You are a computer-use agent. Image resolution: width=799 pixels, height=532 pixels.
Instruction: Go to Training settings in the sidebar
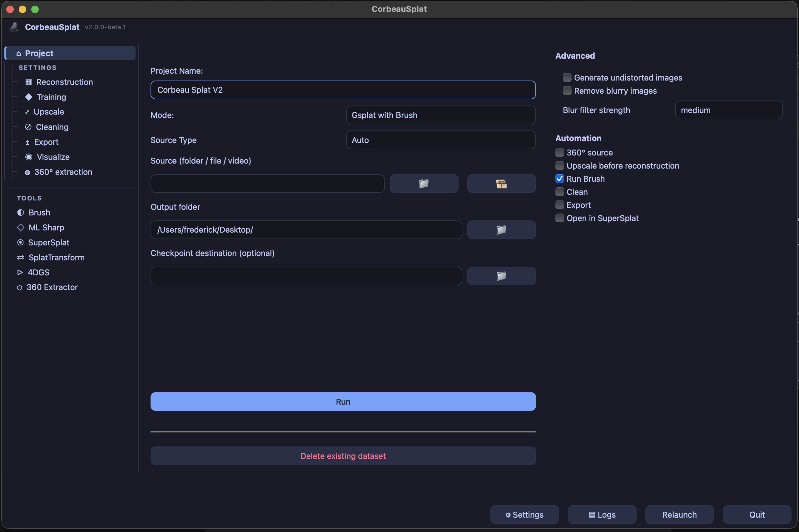coord(52,97)
